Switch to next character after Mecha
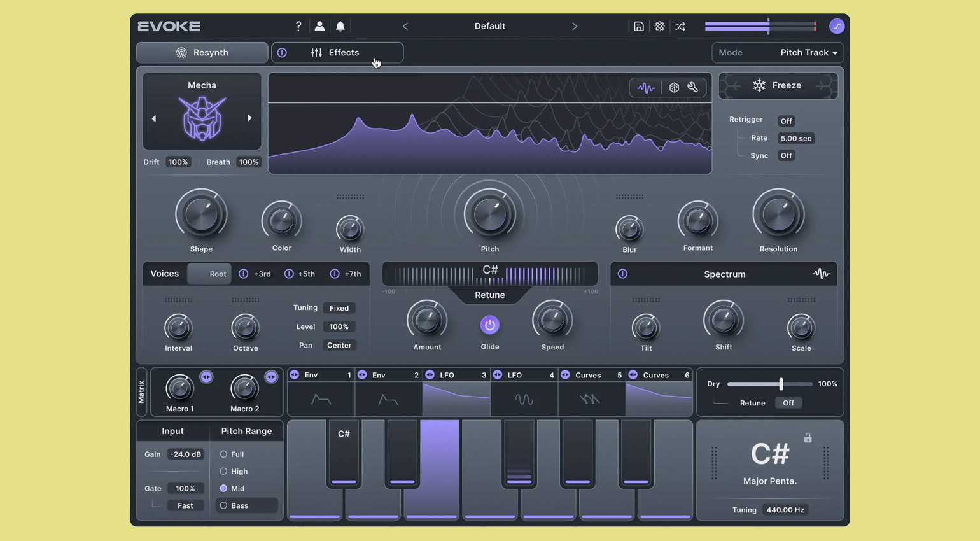Viewport: 980px width, 541px height. (x=249, y=118)
